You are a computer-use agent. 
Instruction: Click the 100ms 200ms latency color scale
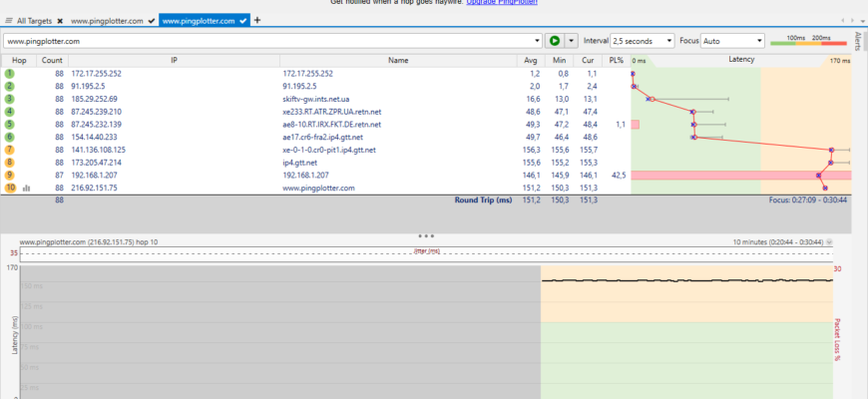(808, 40)
